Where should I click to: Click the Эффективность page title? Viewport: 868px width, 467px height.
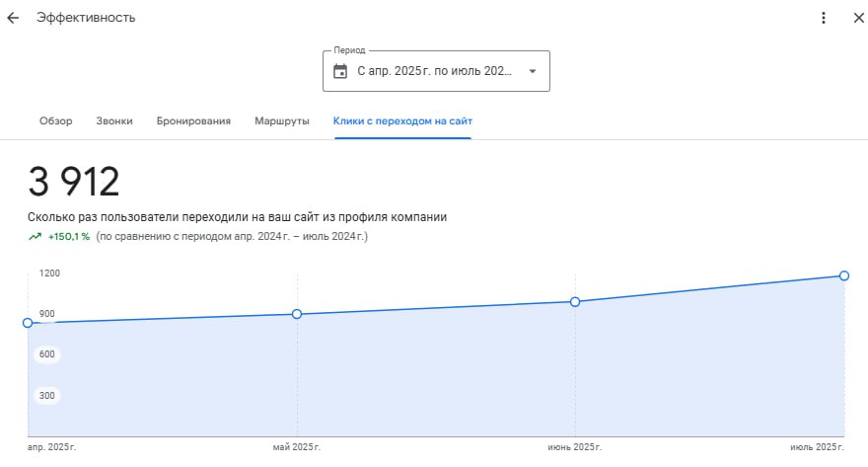(87, 18)
